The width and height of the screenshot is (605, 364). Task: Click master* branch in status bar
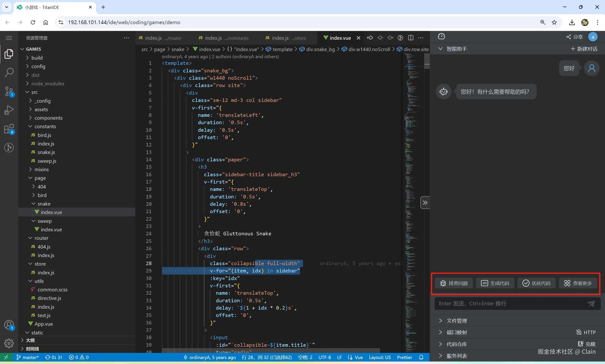click(x=27, y=357)
